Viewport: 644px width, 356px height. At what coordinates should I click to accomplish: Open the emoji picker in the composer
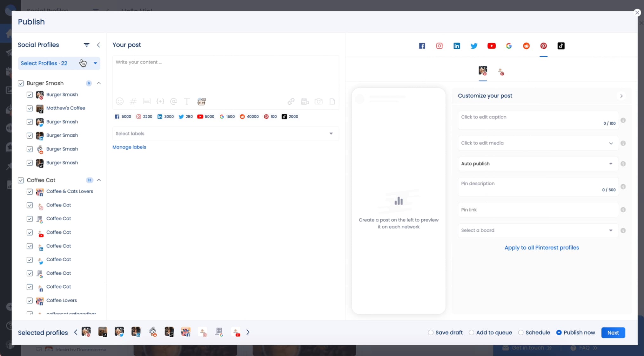coord(120,101)
